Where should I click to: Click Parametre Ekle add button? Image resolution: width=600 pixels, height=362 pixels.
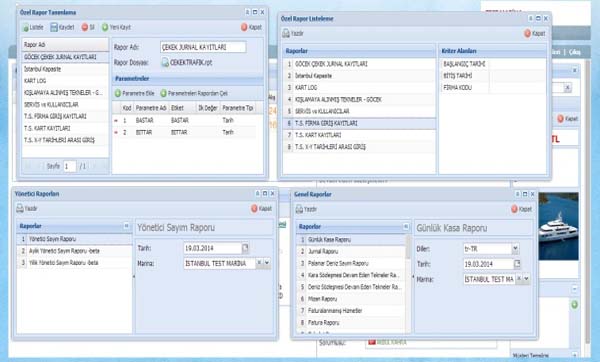[134, 93]
